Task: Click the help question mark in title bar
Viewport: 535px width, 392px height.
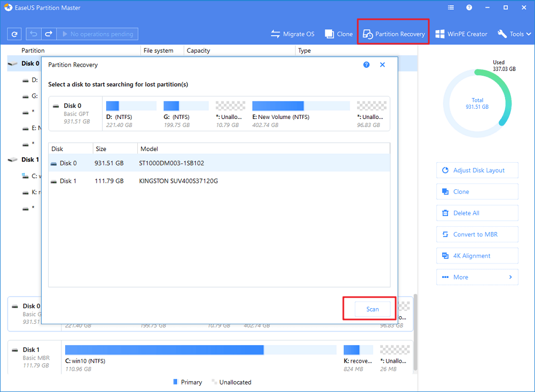Action: (x=469, y=7)
